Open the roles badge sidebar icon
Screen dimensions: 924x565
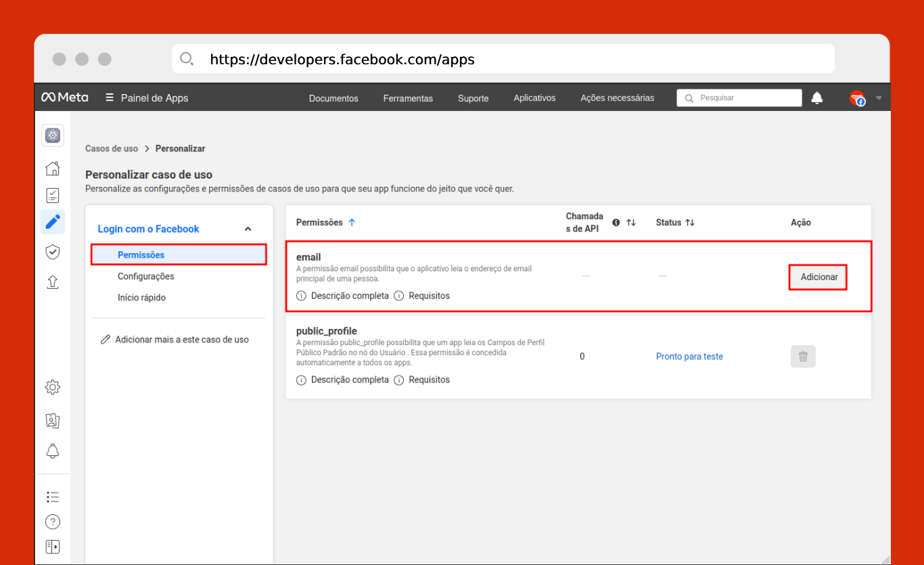click(x=53, y=421)
